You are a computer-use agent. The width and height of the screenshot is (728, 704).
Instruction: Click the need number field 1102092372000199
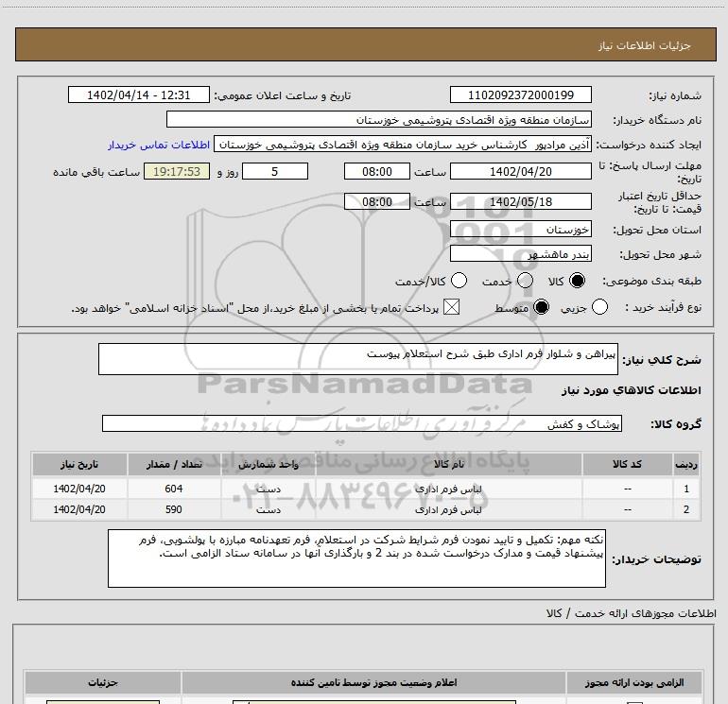[x=520, y=94]
